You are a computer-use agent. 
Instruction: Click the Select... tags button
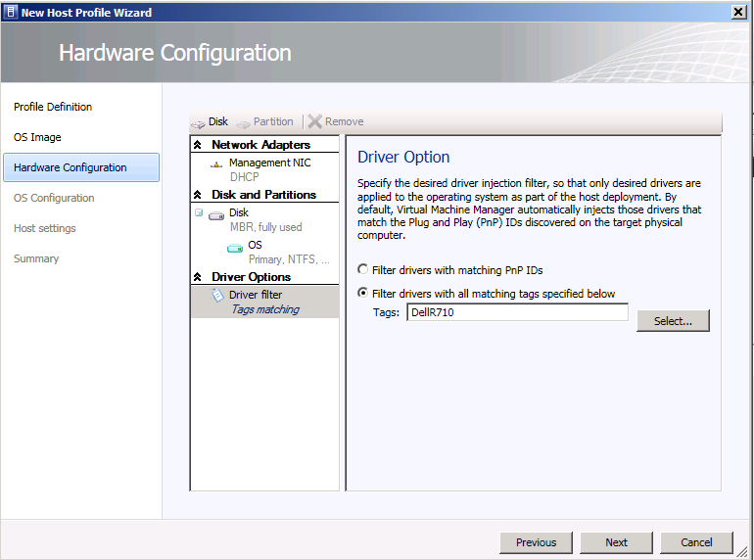pos(673,321)
